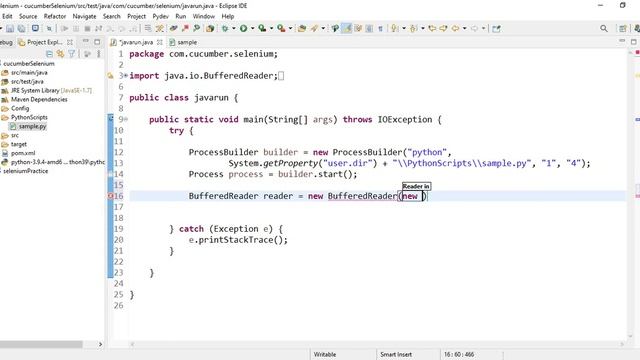This screenshot has height=360, width=640.
Task: Click the error marker on line 16
Action: [110, 196]
